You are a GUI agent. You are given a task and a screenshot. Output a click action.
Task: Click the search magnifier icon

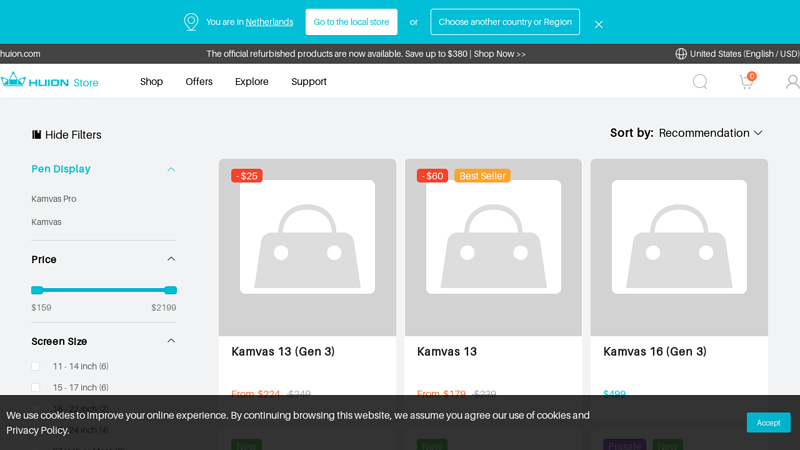700,82
